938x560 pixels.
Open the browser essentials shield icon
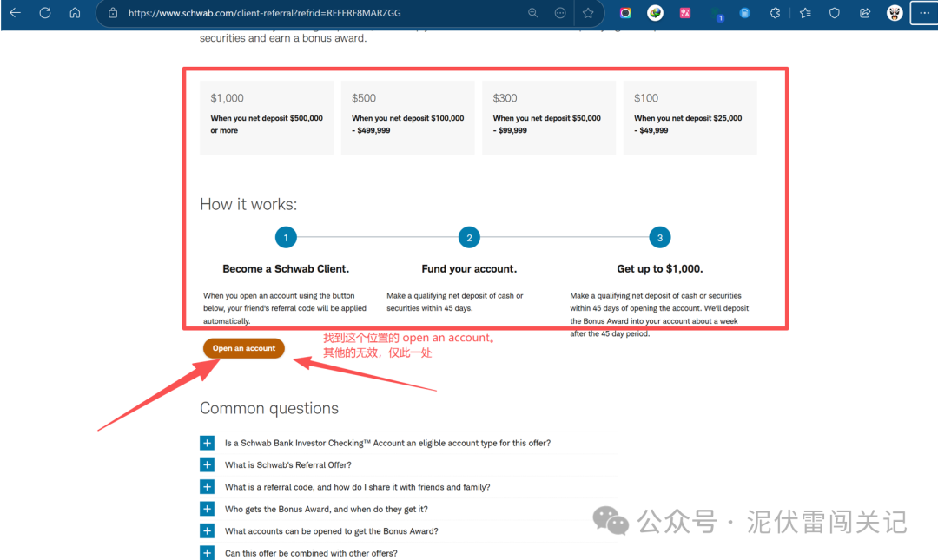835,12
